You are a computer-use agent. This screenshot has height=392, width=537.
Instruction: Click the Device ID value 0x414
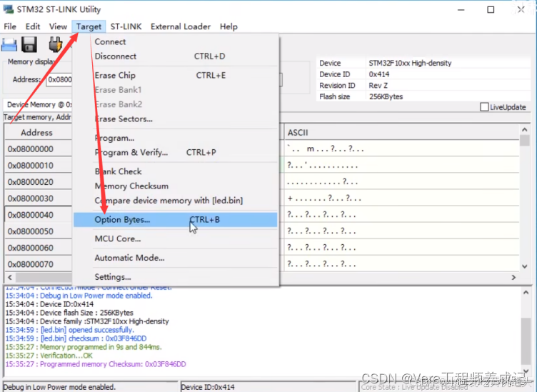pyautogui.click(x=379, y=74)
